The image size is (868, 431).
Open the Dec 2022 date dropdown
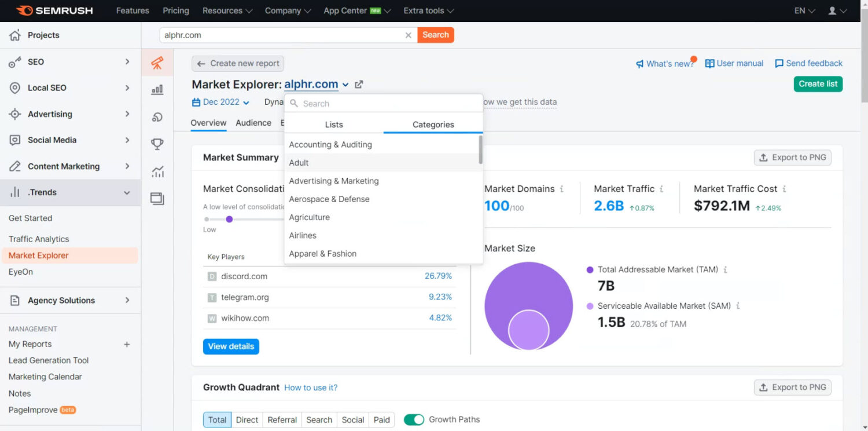pyautogui.click(x=220, y=102)
